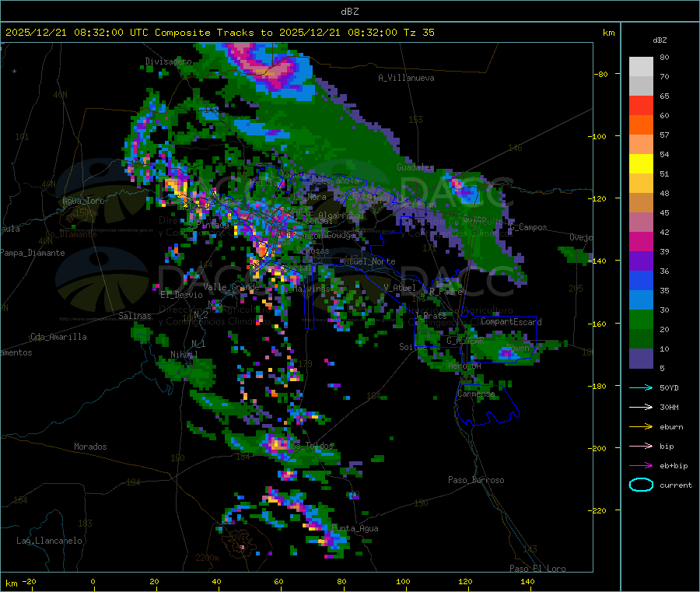Click the Aero_DH map label
Viewport: 700px width, 592px height.
(x=465, y=366)
